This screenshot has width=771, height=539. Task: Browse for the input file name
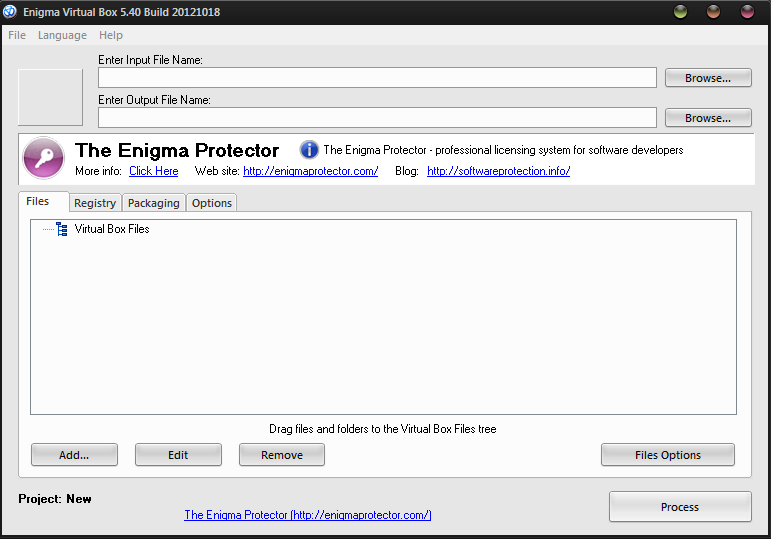click(x=708, y=78)
